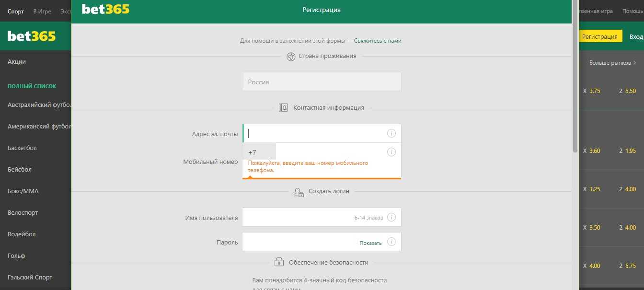The height and width of the screenshot is (290, 644).
Task: Select Бейсбол in sports list
Action: pyautogui.click(x=20, y=169)
